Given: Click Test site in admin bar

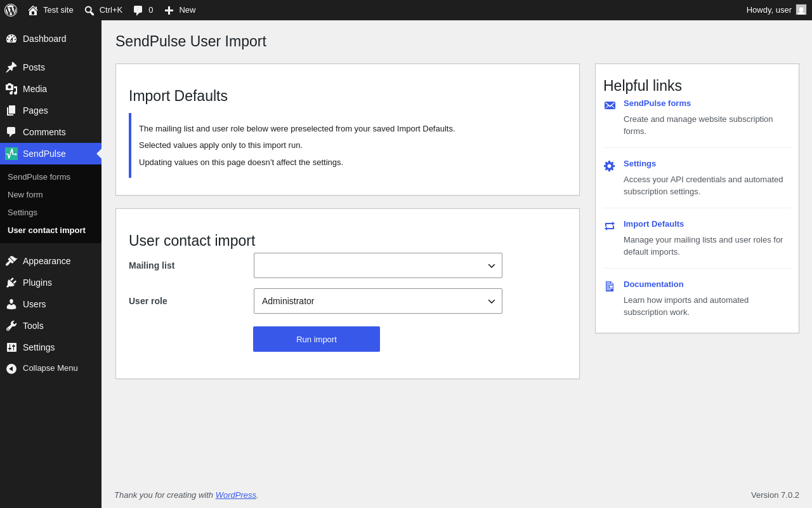Looking at the screenshot, I should [x=58, y=10].
